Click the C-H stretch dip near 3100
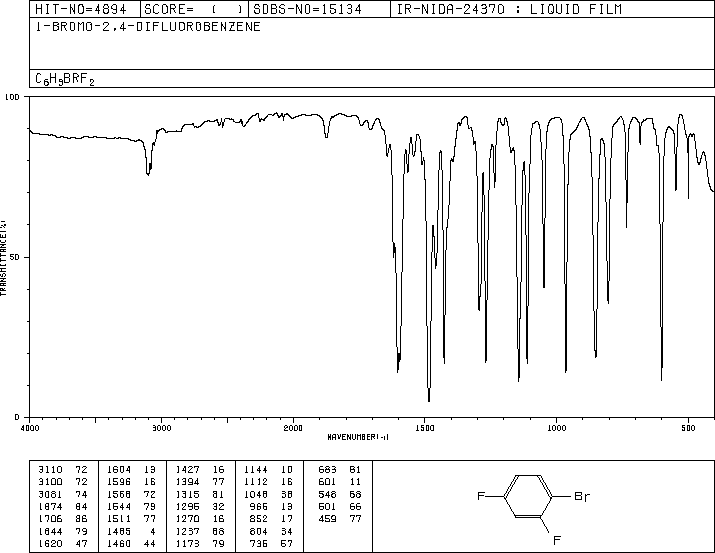Screen dimensions: 715x553 pos(148,171)
